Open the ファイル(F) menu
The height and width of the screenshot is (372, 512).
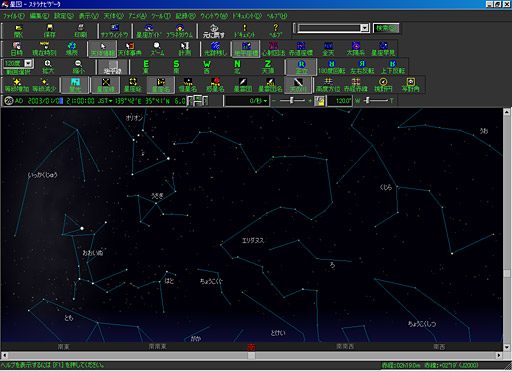tap(14, 16)
